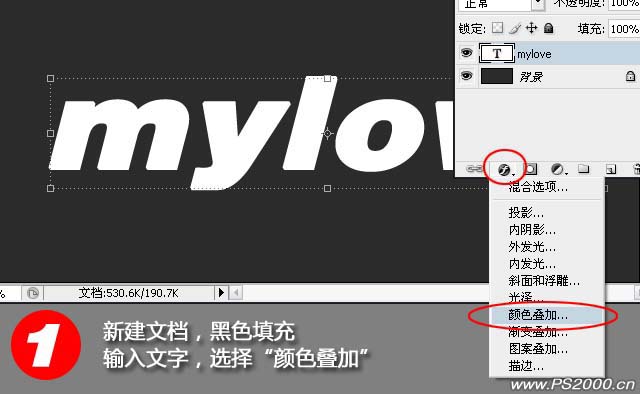Choose 渐变叠加... gradient overlay entry
The height and width of the screenshot is (394, 640).
tap(538, 332)
